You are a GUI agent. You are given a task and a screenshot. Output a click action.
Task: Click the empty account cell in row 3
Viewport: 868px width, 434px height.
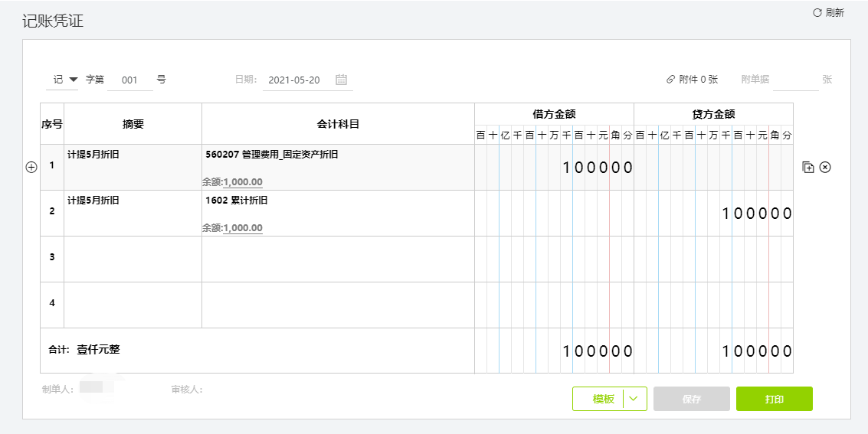click(338, 259)
